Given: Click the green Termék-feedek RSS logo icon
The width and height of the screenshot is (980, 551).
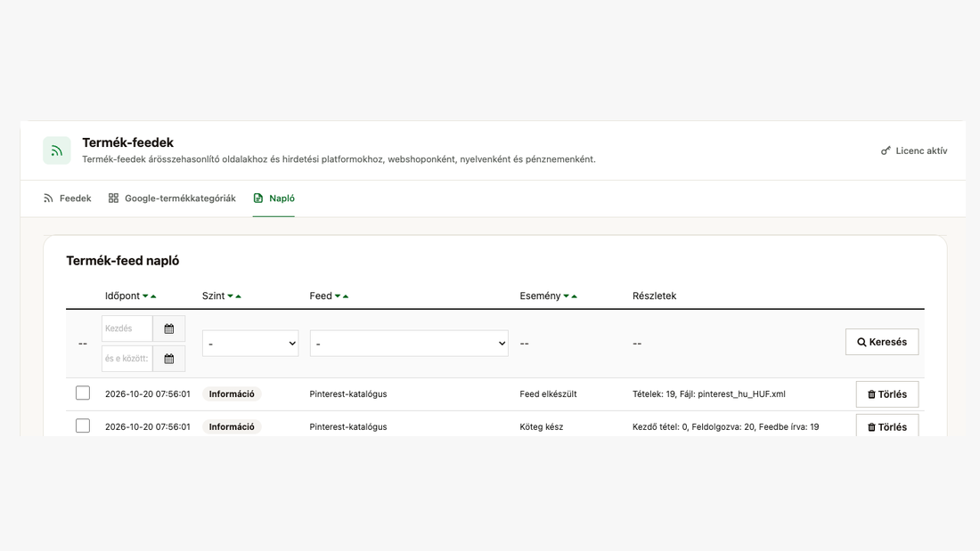Looking at the screenshot, I should [x=57, y=150].
